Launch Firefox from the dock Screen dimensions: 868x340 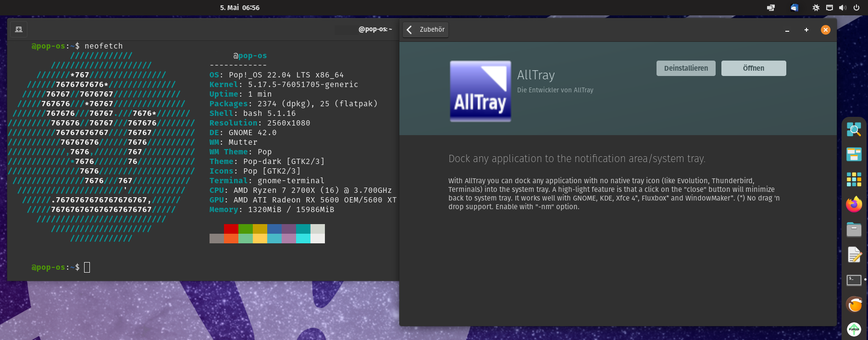coord(854,204)
